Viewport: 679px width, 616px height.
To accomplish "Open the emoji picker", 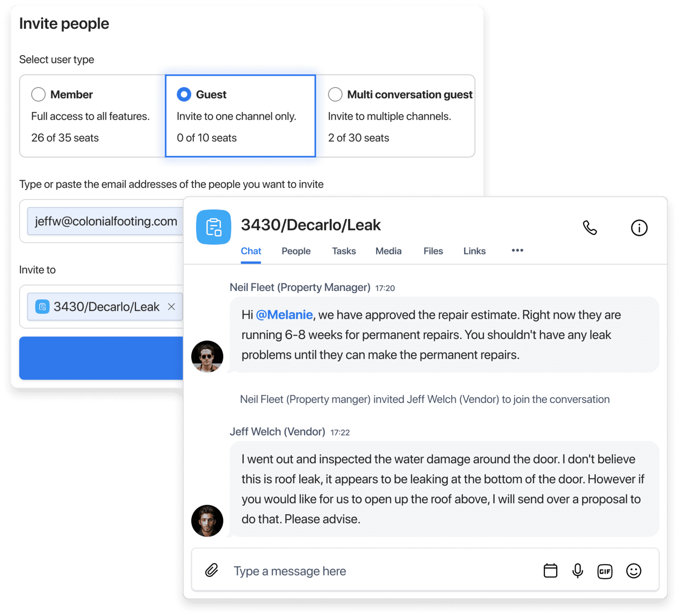I will 633,570.
